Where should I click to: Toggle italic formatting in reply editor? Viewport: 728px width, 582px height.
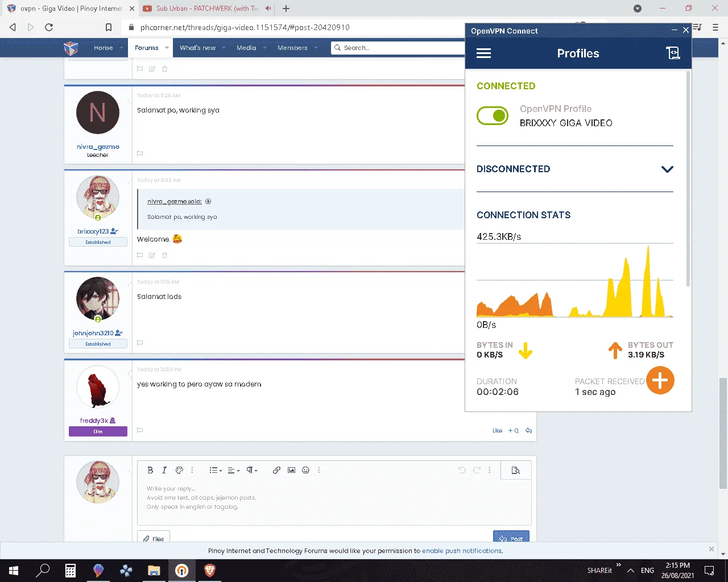(164, 470)
